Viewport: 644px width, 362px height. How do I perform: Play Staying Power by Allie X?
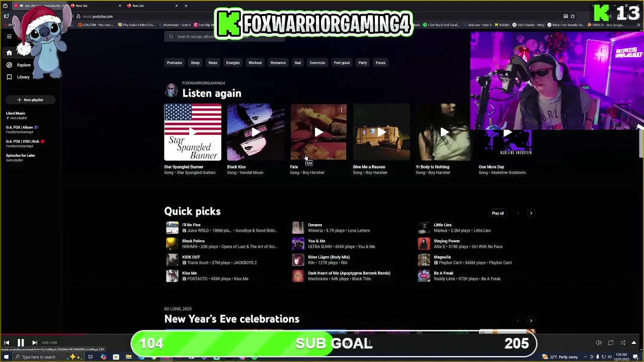click(x=424, y=244)
